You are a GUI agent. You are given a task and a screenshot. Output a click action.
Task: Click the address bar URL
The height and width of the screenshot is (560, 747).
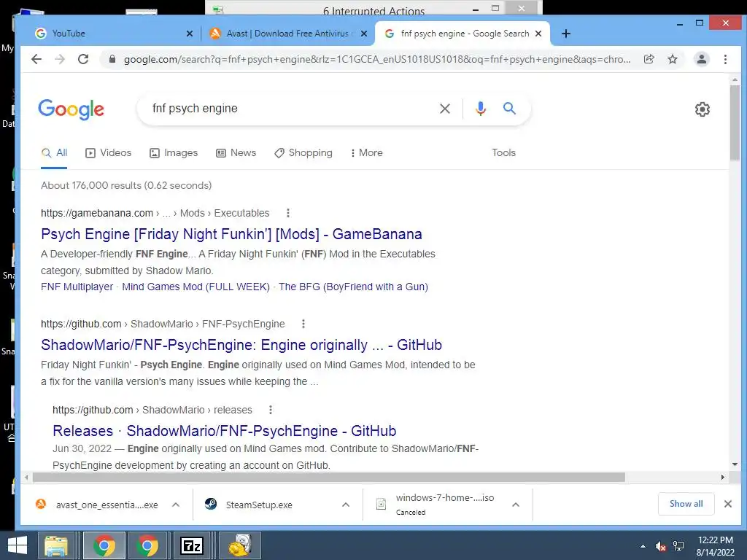pyautogui.click(x=377, y=60)
